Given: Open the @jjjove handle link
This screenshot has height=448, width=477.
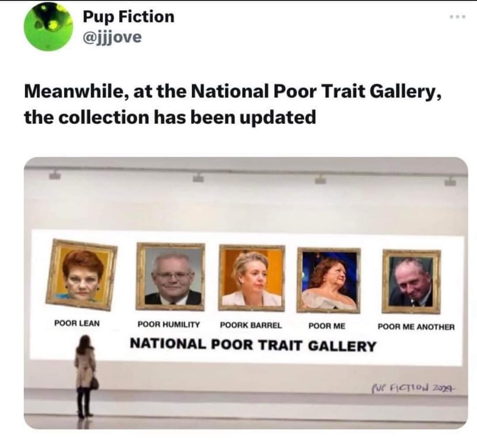Looking at the screenshot, I should [112, 37].
